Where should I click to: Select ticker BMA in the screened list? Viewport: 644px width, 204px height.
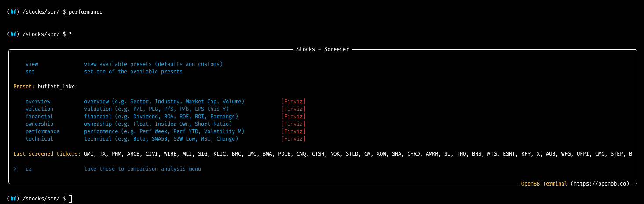pos(267,154)
